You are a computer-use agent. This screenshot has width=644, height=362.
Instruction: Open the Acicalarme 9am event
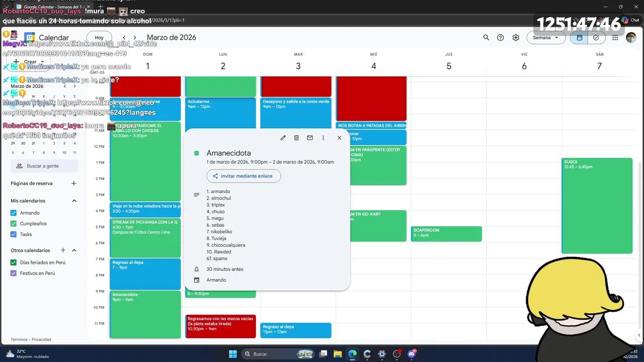pyautogui.click(x=220, y=113)
